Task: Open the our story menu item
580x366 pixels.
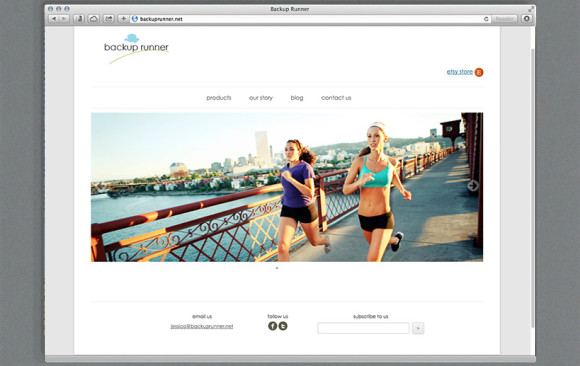Action: tap(261, 98)
